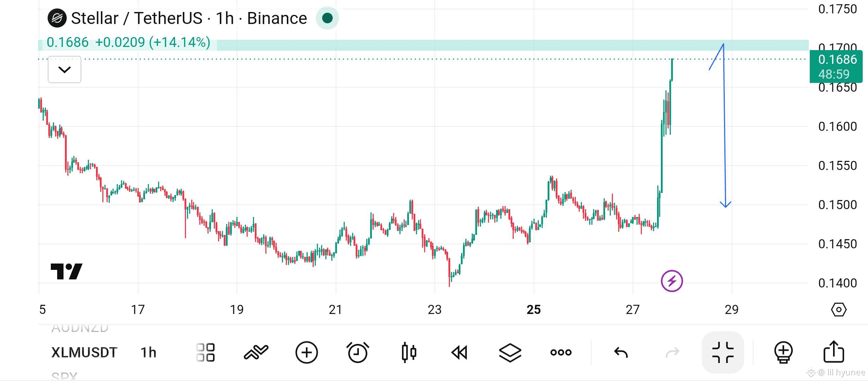Start bar replay with rewind icon

(459, 352)
